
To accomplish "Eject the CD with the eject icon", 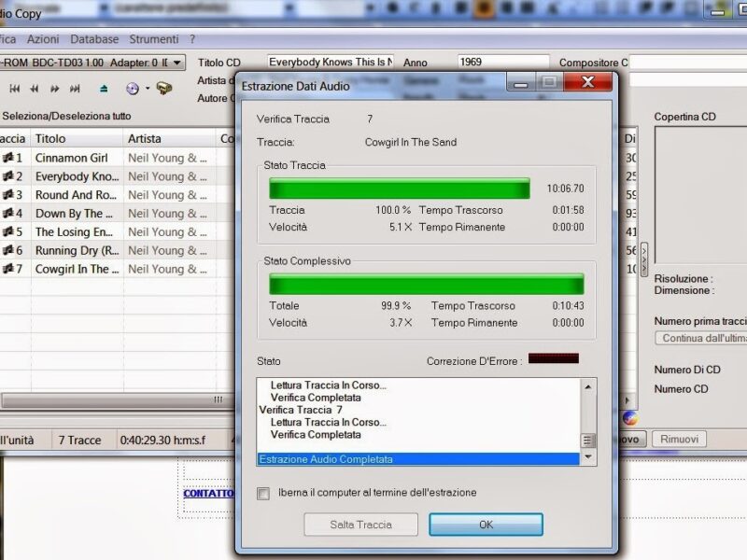I will point(104,89).
